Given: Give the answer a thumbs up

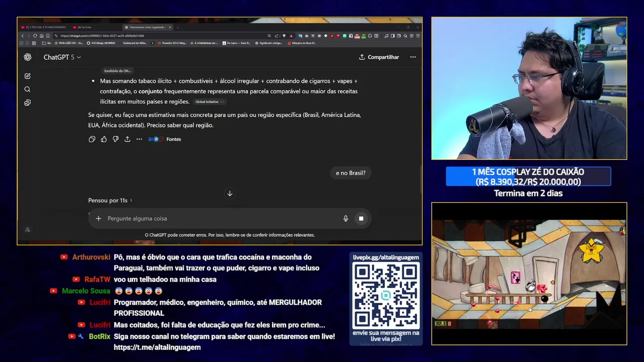Looking at the screenshot, I should tap(104, 139).
